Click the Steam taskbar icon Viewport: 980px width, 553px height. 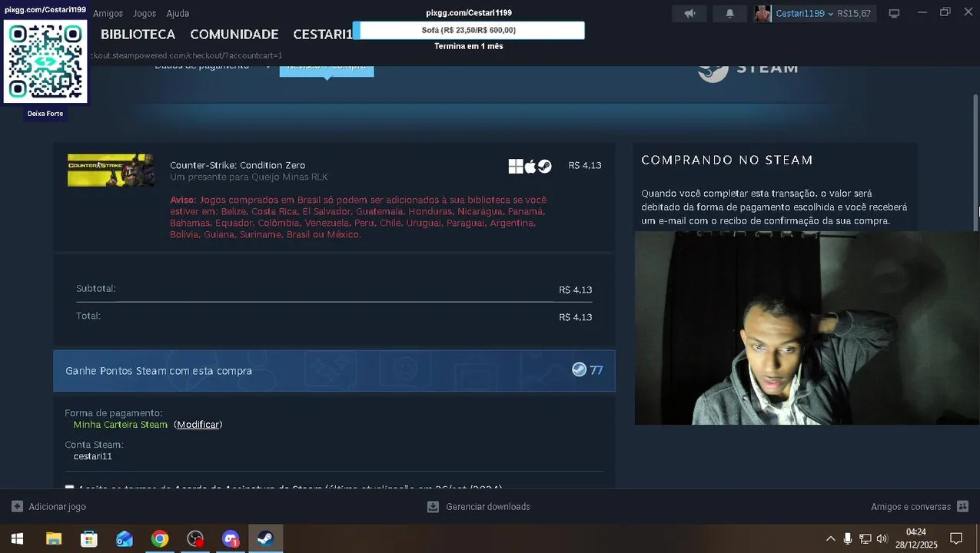(x=266, y=538)
